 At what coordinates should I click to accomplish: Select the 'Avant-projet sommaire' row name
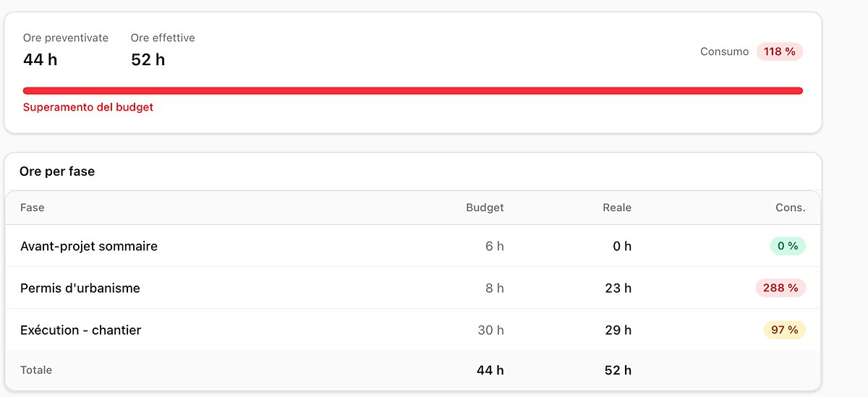click(x=89, y=246)
